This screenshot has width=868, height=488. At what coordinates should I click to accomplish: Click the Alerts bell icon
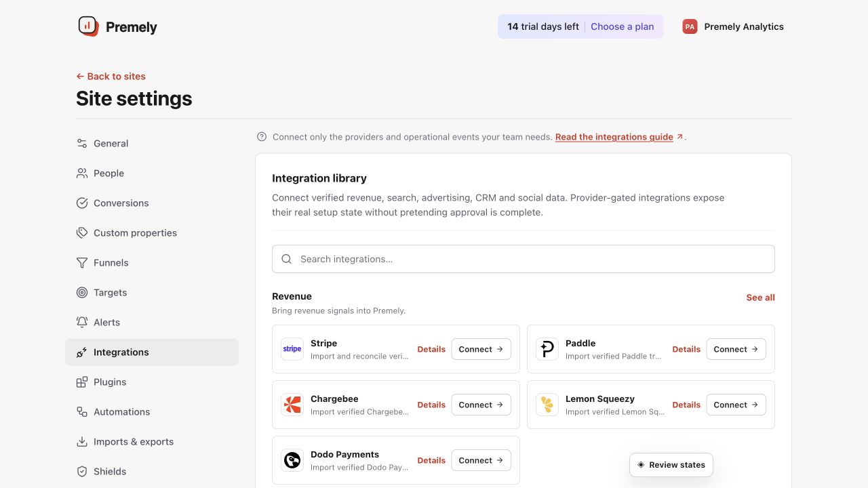tap(82, 323)
